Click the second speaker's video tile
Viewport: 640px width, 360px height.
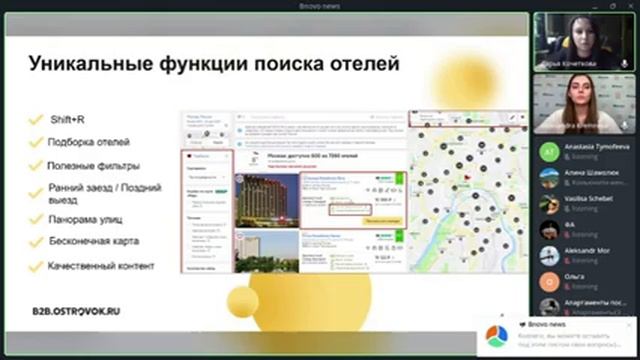(584, 104)
